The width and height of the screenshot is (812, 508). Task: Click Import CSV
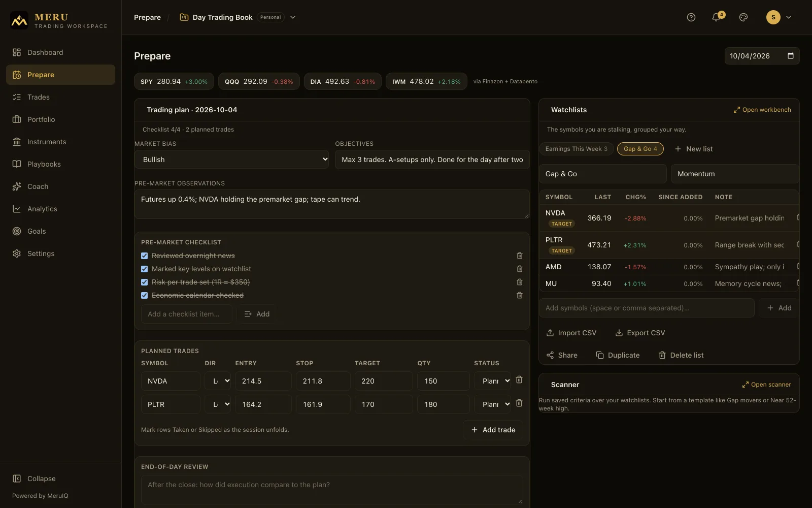pyautogui.click(x=571, y=333)
